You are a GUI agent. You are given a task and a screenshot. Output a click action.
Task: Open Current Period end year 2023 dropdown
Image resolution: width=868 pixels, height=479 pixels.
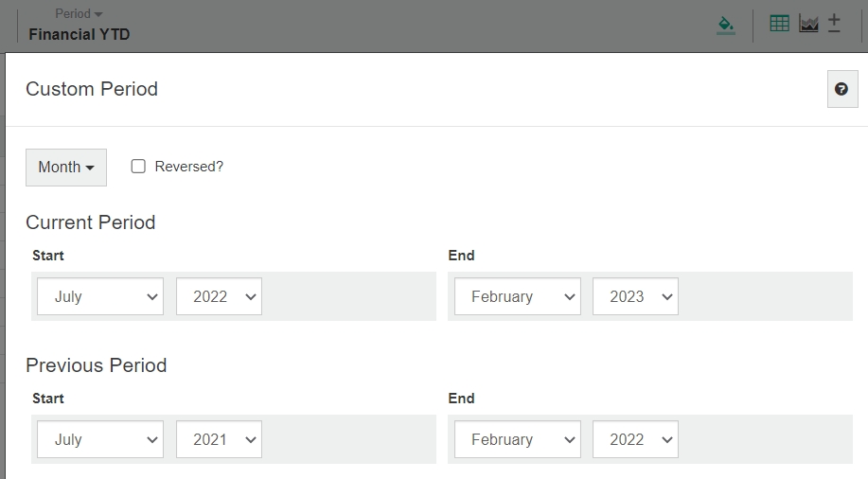635,296
